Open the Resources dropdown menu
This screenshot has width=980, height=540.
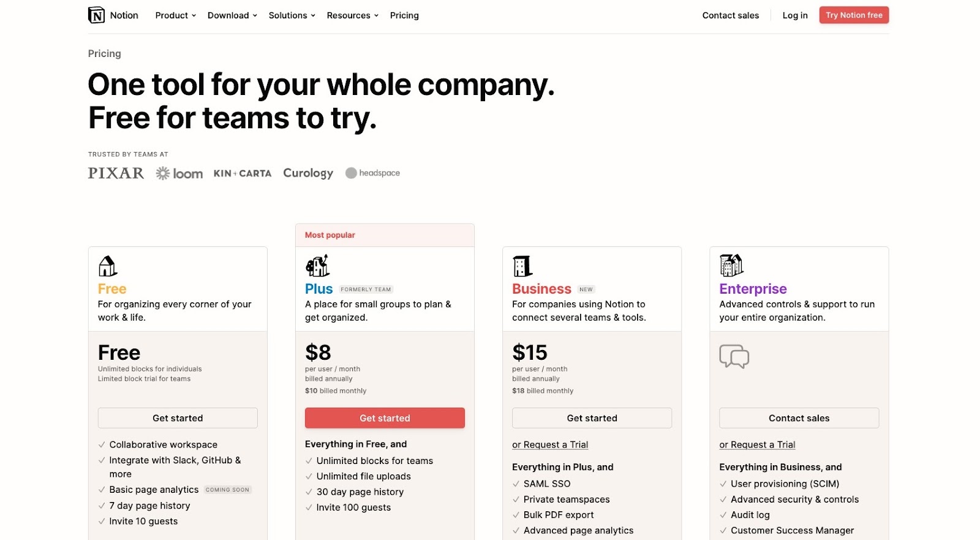pyautogui.click(x=353, y=15)
